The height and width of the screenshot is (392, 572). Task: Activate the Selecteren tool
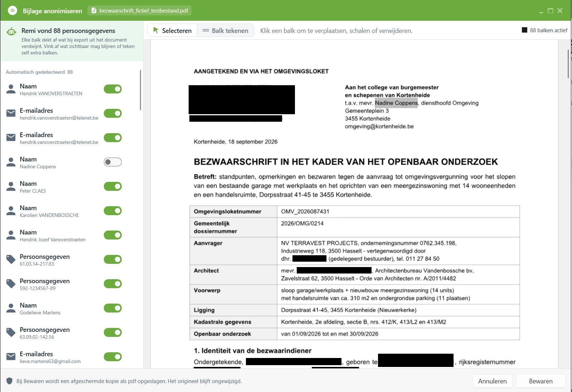[172, 30]
